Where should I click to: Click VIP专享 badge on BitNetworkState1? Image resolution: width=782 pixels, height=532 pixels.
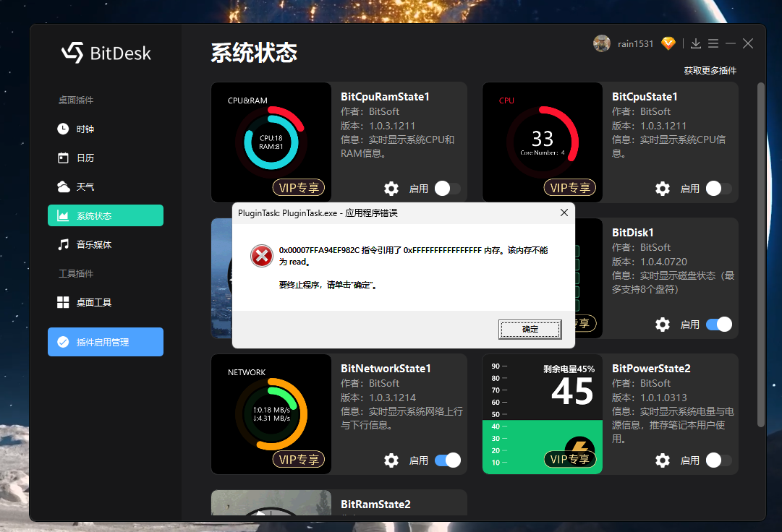(x=299, y=459)
